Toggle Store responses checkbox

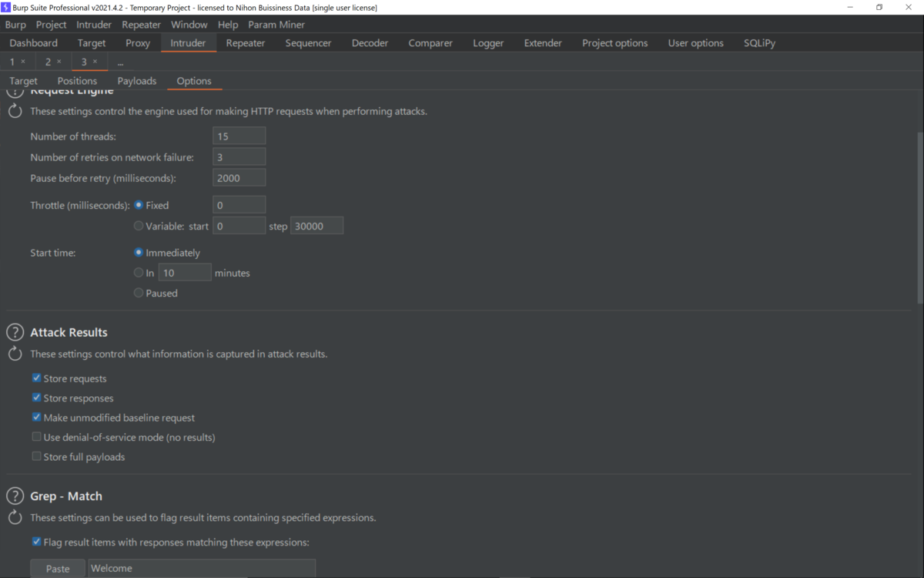click(x=36, y=398)
